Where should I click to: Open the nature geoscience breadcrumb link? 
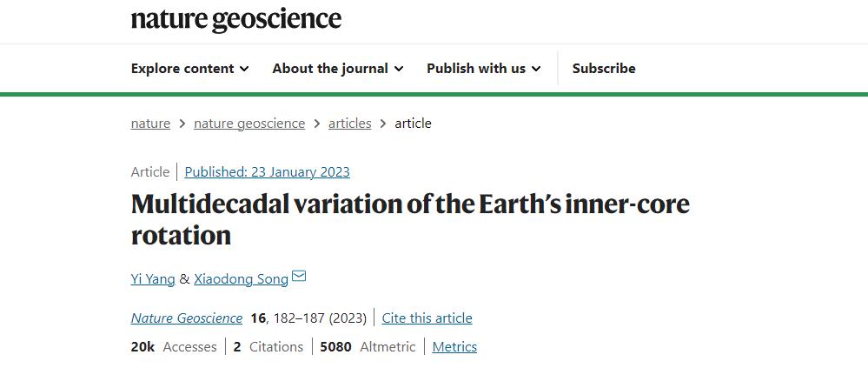[249, 124]
